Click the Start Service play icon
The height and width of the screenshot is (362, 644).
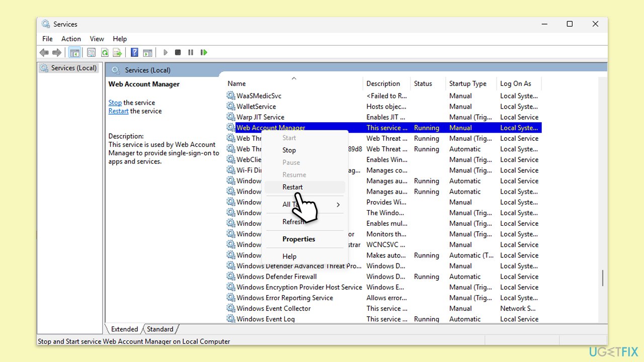pos(165,52)
